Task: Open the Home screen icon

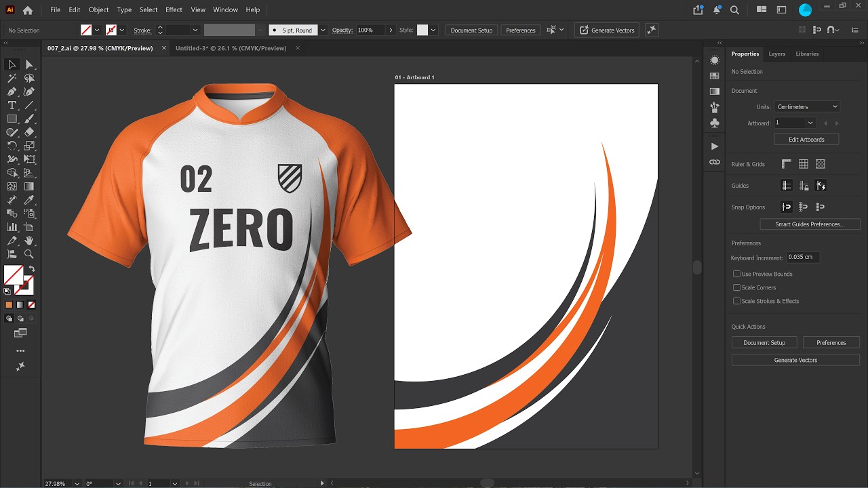Action: point(28,10)
